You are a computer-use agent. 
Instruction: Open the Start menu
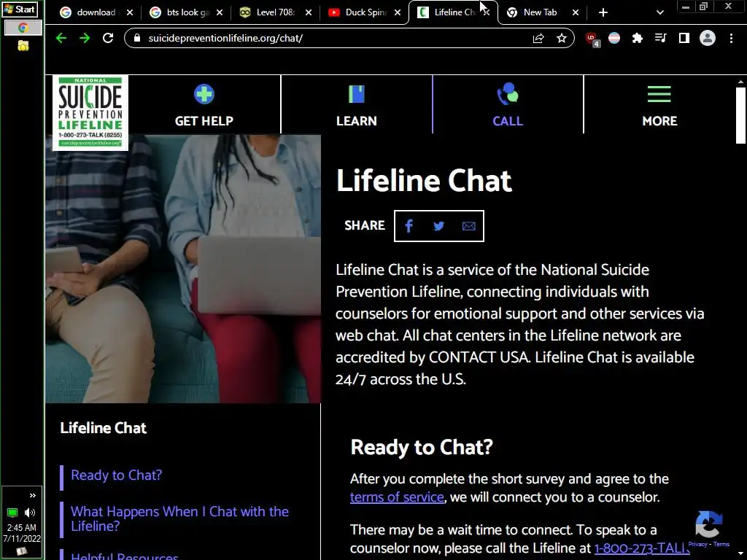coord(20,9)
